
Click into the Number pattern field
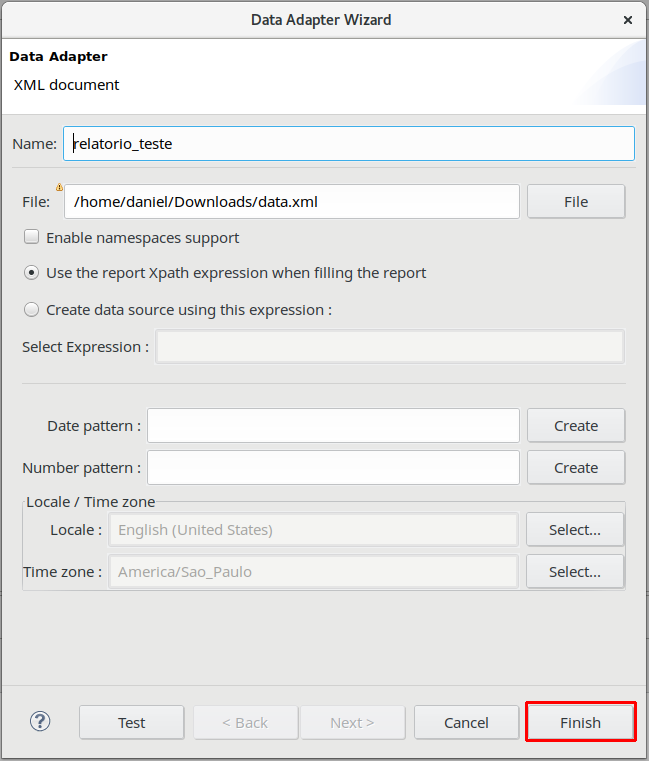(333, 467)
